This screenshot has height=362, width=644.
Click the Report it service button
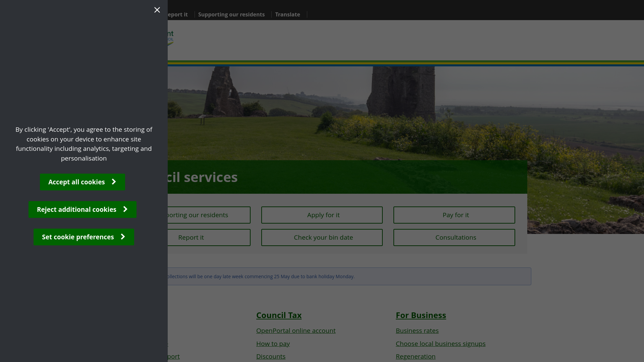[x=209, y=237]
